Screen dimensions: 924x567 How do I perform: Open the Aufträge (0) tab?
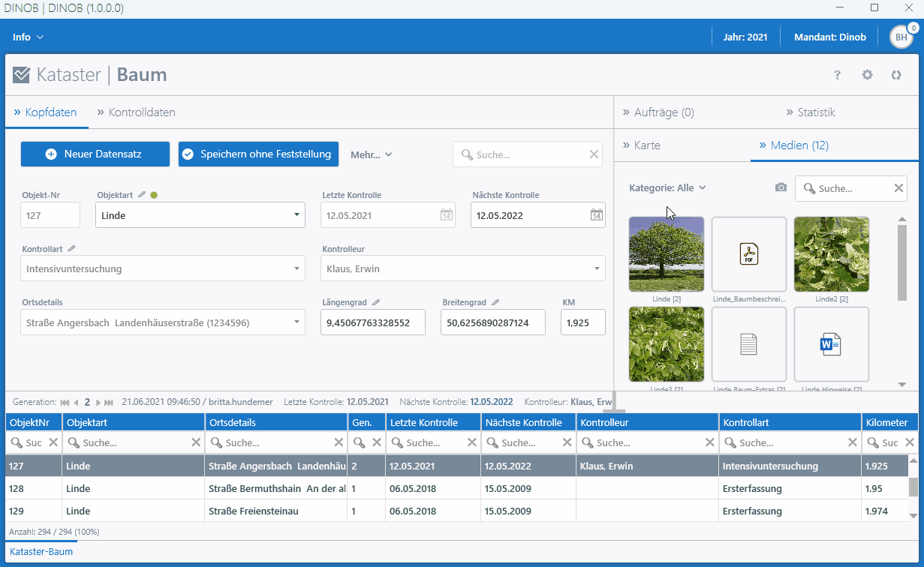658,112
